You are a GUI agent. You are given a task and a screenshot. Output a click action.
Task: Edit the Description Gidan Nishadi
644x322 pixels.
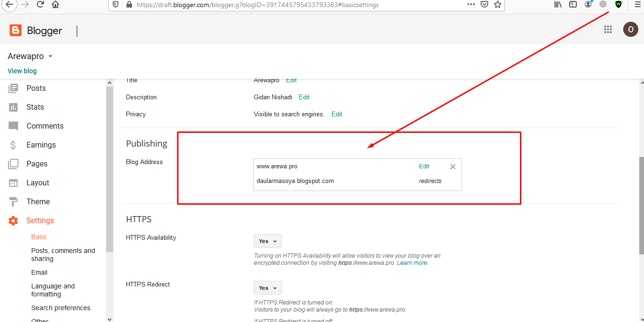(304, 97)
